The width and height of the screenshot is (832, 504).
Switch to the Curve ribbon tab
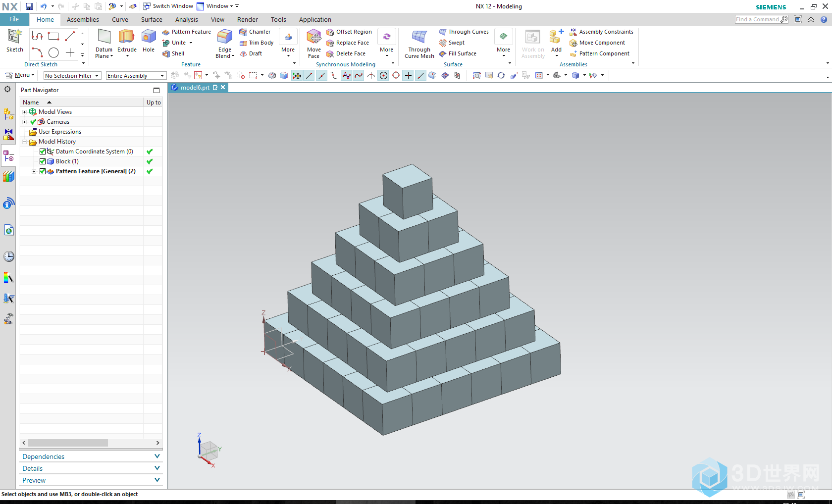120,20
